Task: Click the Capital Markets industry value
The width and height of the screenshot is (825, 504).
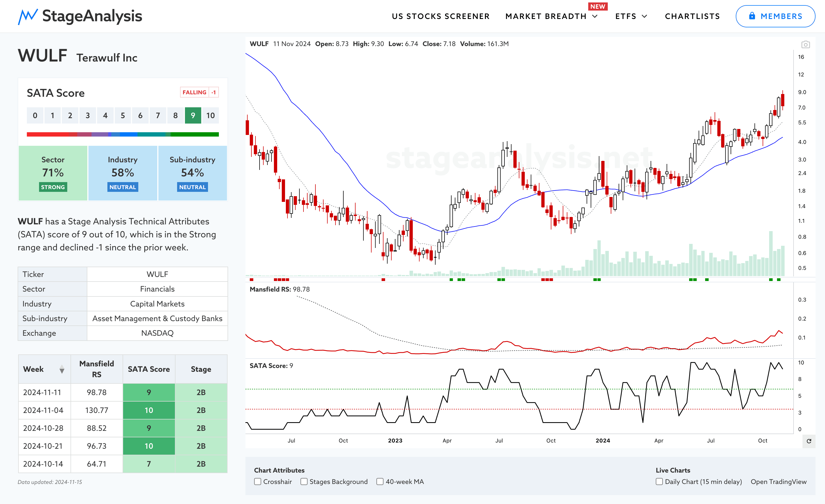Action: coord(157,304)
